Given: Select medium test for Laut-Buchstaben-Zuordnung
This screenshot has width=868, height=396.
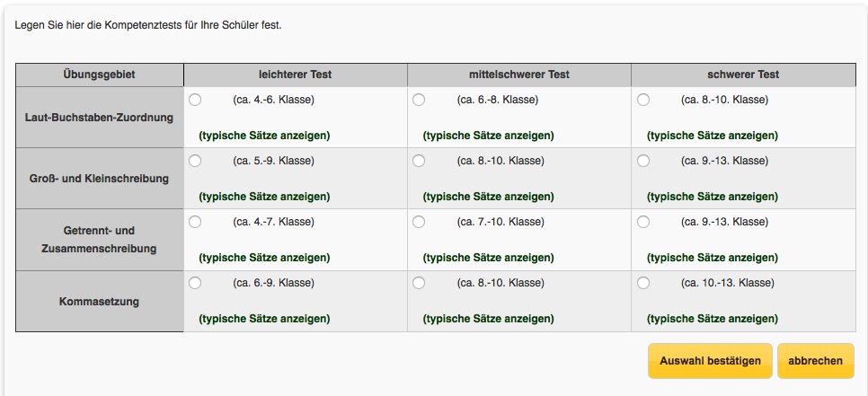Looking at the screenshot, I should point(419,100).
